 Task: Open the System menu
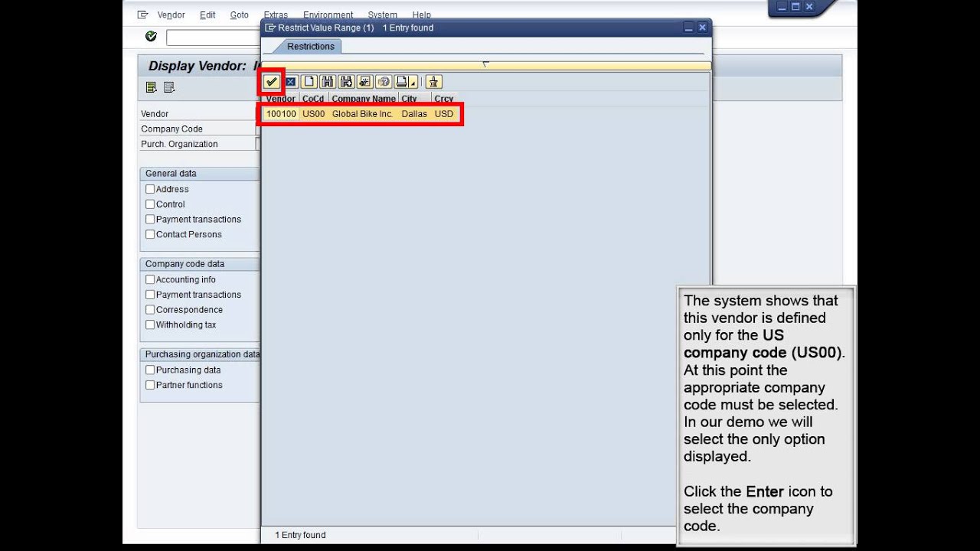pyautogui.click(x=382, y=15)
